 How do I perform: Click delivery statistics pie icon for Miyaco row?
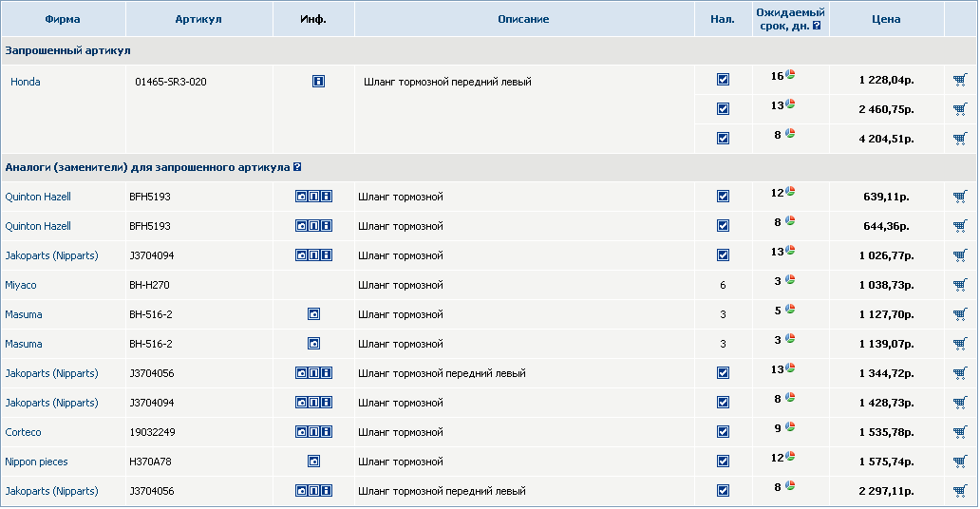pyautogui.click(x=790, y=279)
